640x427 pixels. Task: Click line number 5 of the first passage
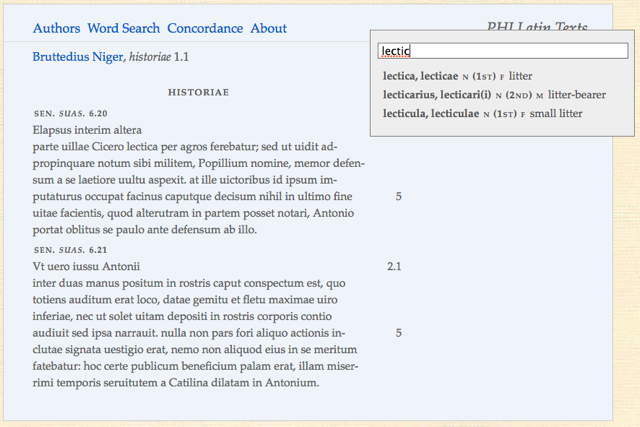399,197
